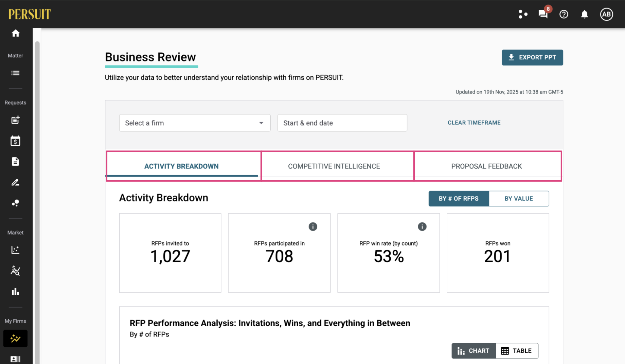This screenshot has height=364, width=625.
Task: Open the pen edit icon in sidebar
Action: 15,182
